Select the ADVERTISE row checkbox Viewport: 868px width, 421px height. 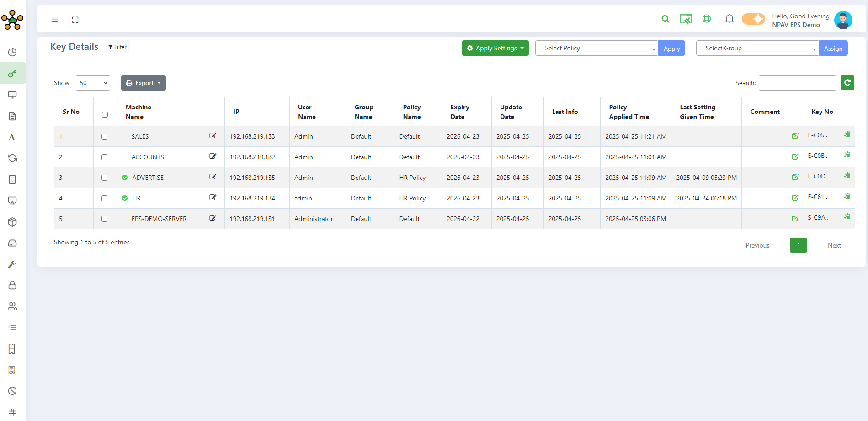104,178
